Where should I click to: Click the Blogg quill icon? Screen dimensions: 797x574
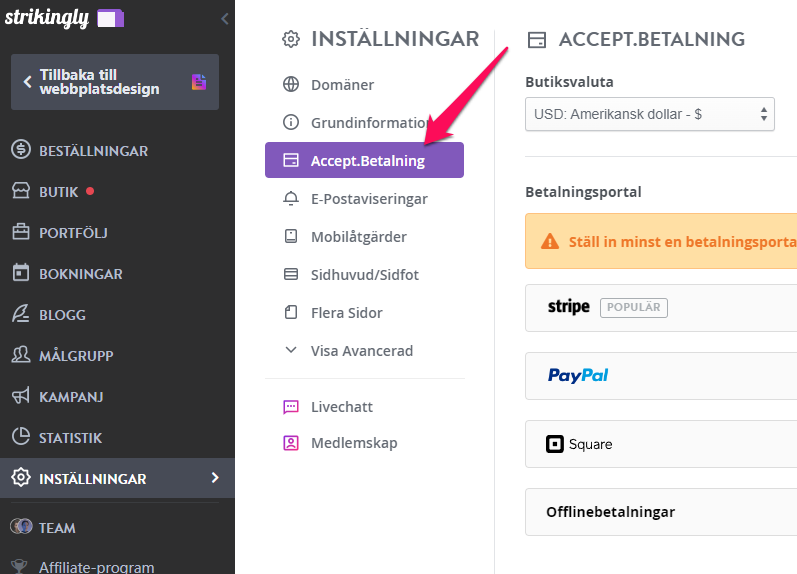click(x=21, y=314)
